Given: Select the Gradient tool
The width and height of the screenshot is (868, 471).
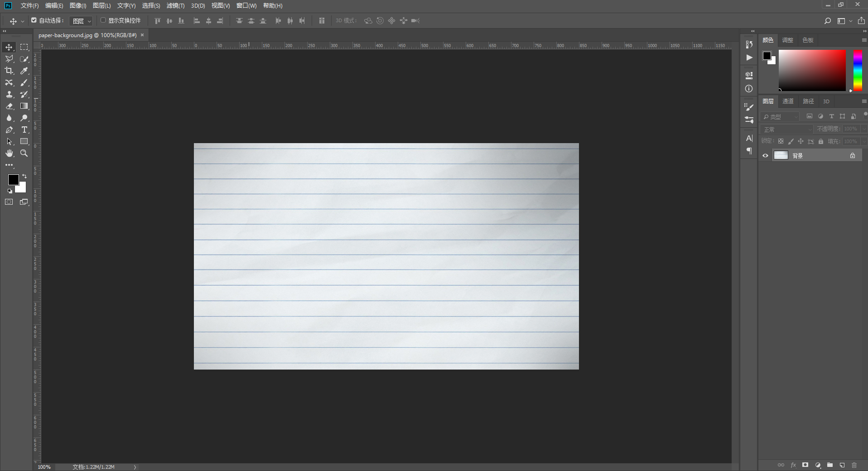Looking at the screenshot, I should tap(24, 106).
